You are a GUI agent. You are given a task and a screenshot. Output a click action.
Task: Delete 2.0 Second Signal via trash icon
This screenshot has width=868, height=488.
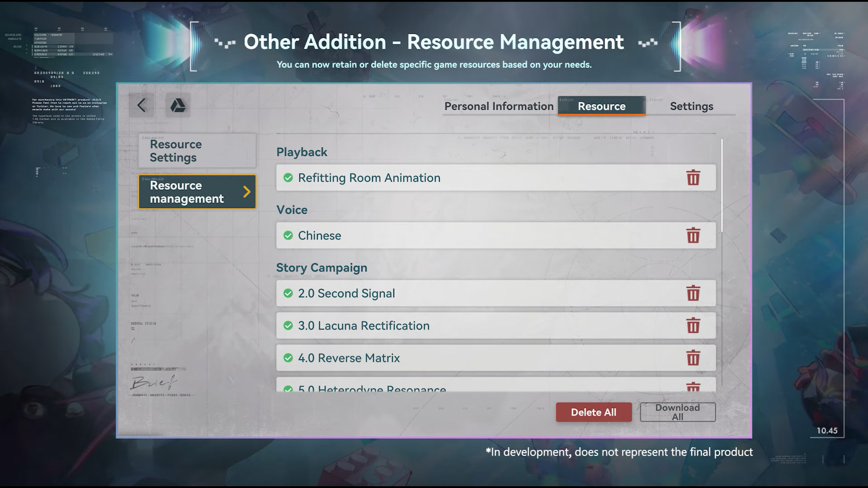(x=693, y=293)
